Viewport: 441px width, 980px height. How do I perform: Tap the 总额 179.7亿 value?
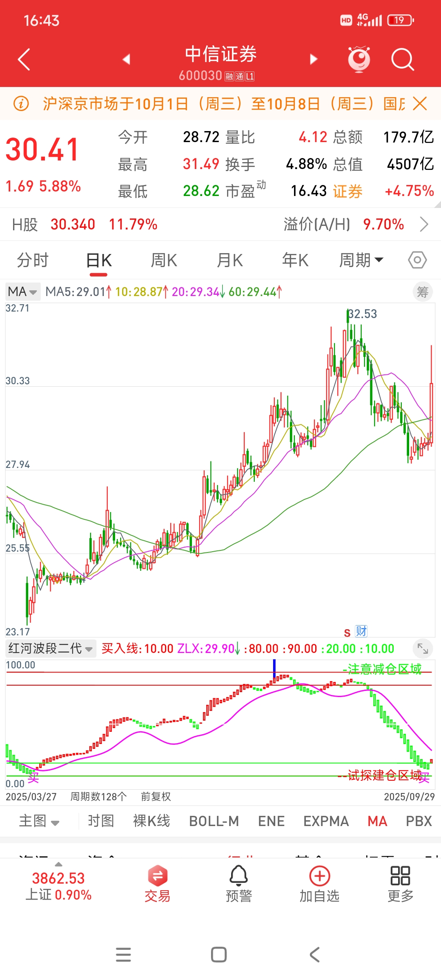[x=408, y=137]
